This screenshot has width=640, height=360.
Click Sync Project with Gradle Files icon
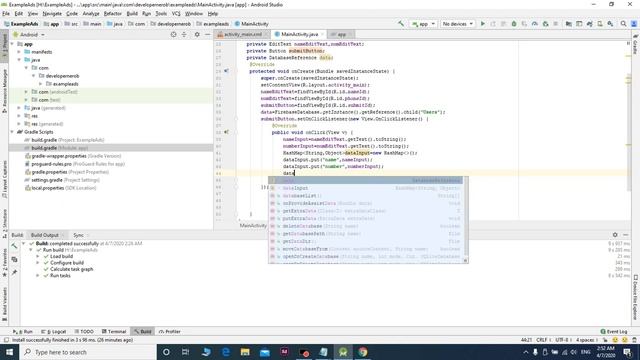coord(589,24)
